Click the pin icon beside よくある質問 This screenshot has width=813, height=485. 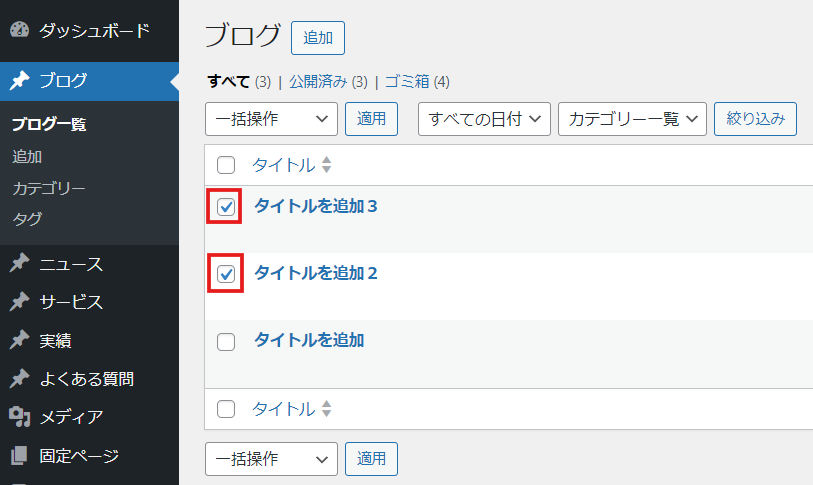click(x=19, y=379)
